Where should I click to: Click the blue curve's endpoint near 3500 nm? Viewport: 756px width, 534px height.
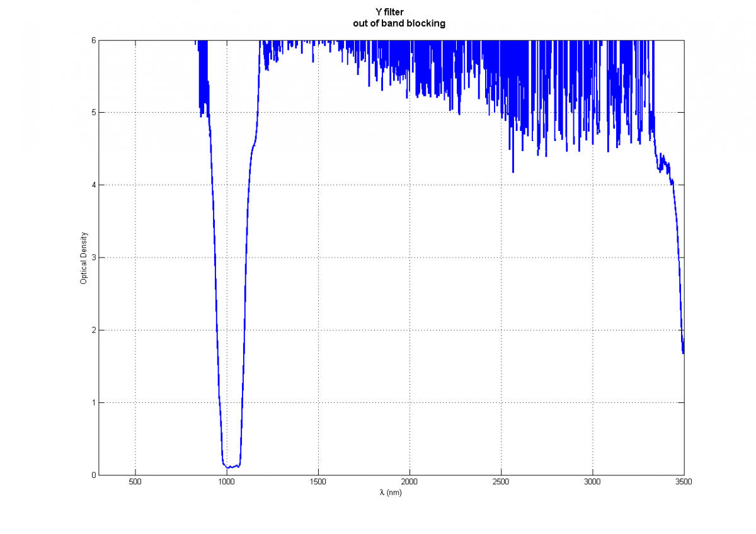(684, 351)
